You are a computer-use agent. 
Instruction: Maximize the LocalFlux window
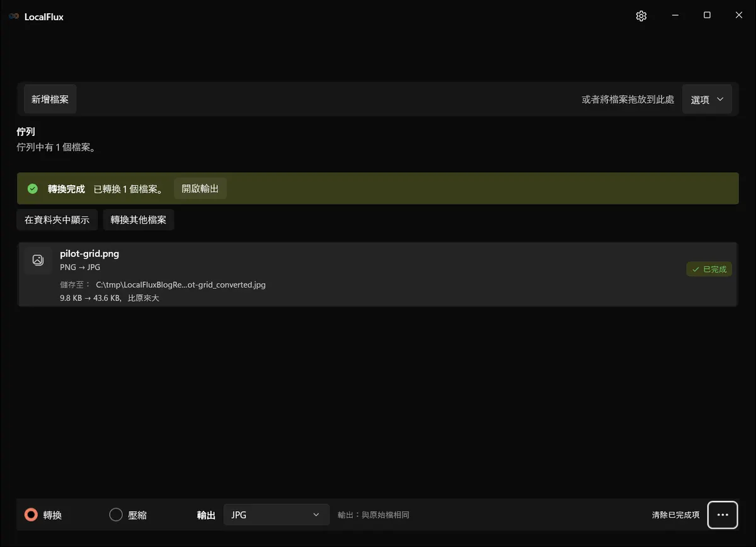[707, 16]
